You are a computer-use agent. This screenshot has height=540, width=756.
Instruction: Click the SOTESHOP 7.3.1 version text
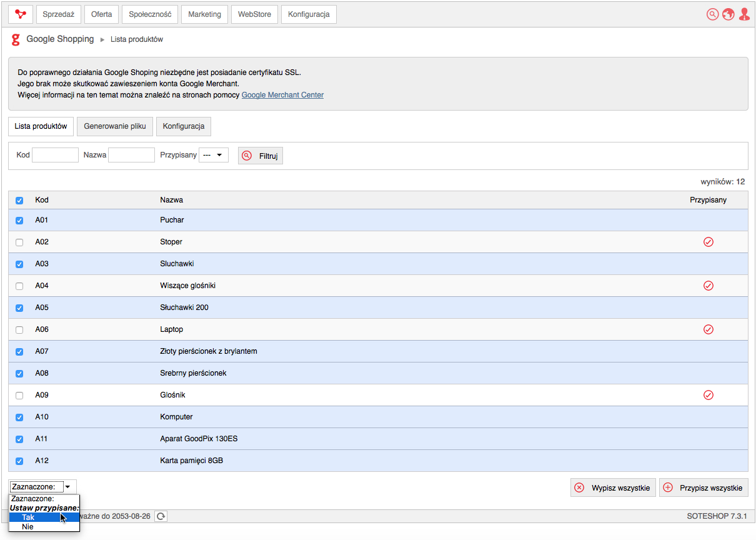pos(717,516)
